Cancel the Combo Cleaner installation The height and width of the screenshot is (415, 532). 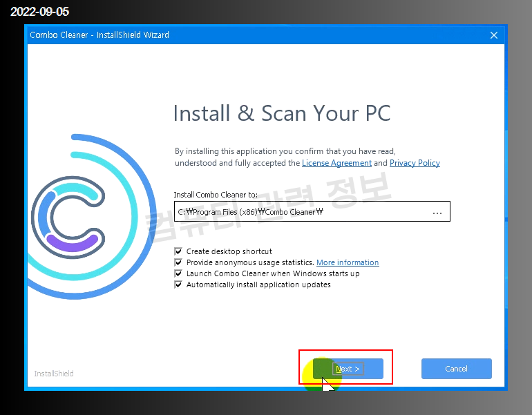tap(456, 369)
